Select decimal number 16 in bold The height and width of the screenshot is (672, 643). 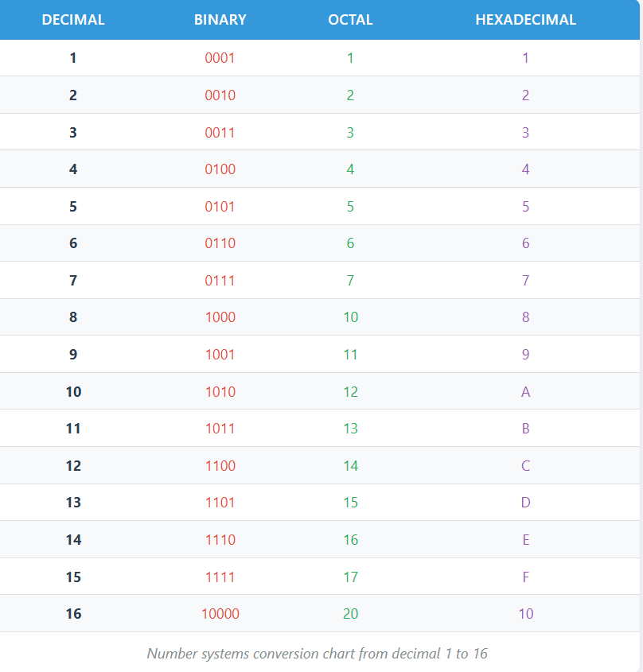pos(73,614)
